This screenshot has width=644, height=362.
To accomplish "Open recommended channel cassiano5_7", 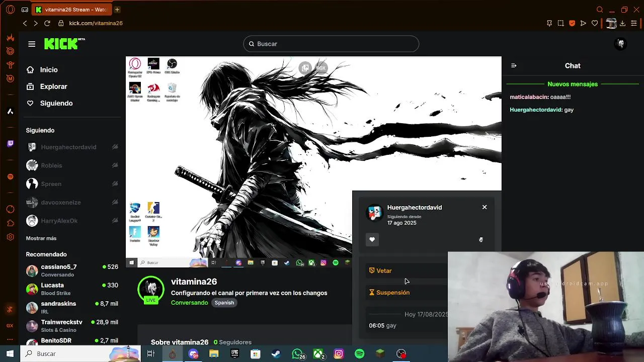I will [x=72, y=270].
